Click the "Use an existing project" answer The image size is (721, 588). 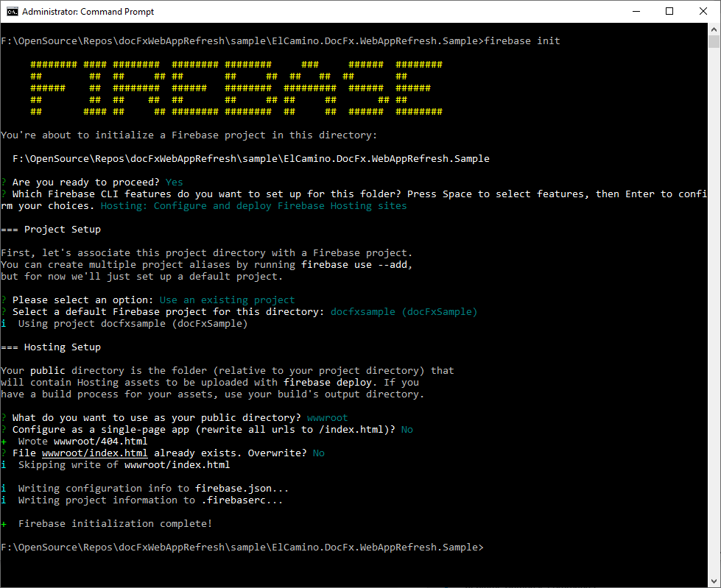227,300
